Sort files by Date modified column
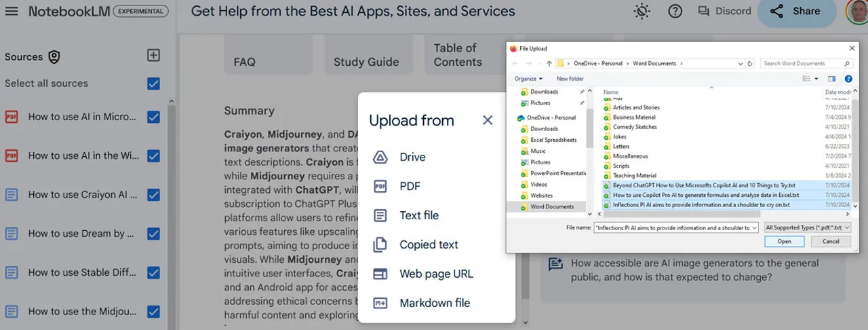 click(836, 92)
